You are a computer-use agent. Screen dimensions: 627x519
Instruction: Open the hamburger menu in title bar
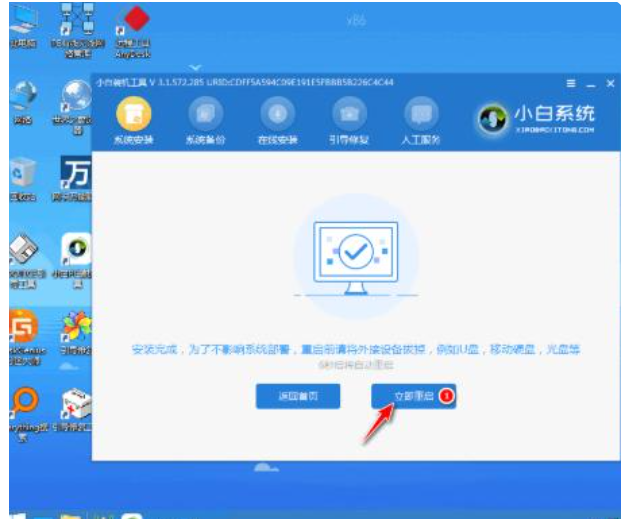[571, 83]
